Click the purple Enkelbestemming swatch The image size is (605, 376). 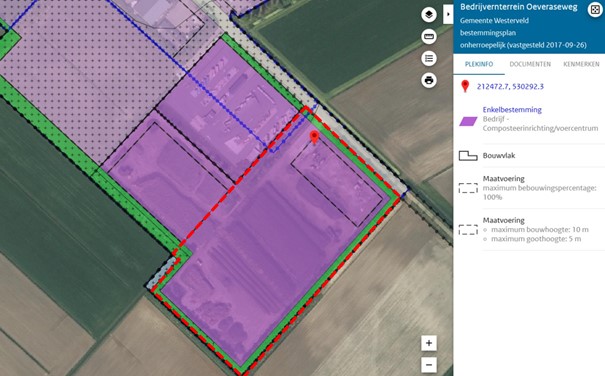[x=468, y=122]
